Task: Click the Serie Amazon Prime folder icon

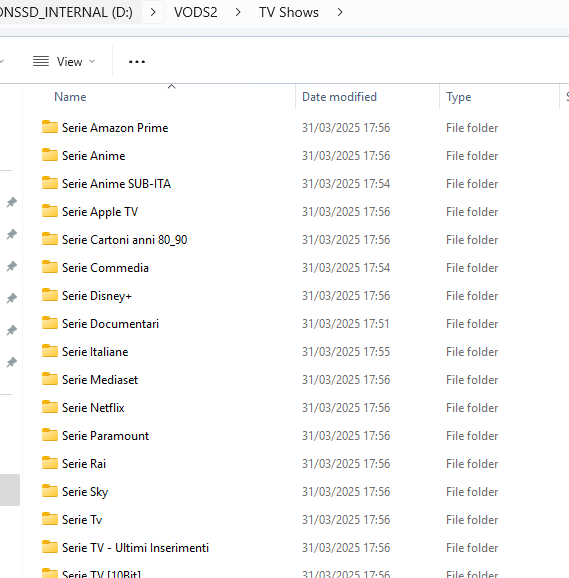Action: click(50, 127)
